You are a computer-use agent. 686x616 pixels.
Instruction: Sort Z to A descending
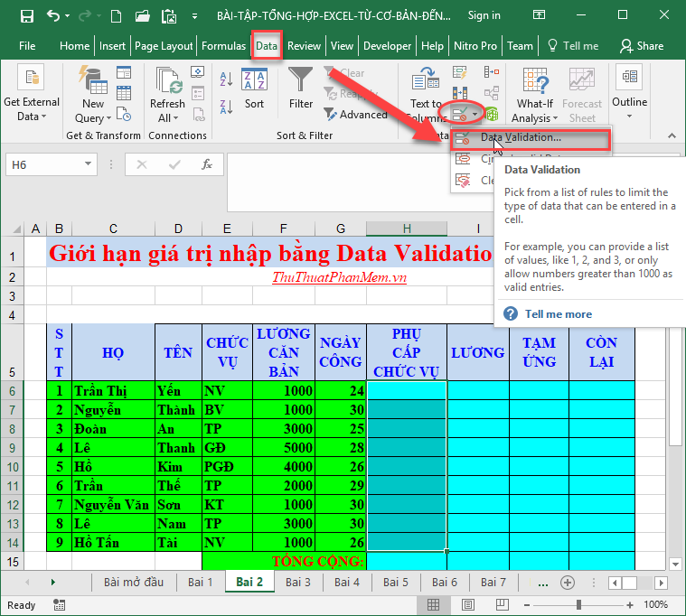pyautogui.click(x=226, y=107)
